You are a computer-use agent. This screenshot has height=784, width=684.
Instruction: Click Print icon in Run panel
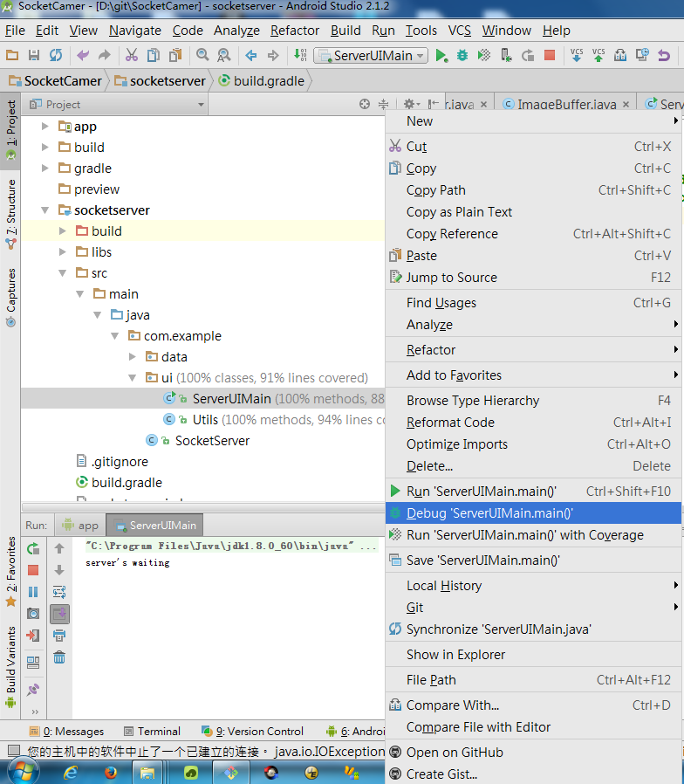click(59, 636)
